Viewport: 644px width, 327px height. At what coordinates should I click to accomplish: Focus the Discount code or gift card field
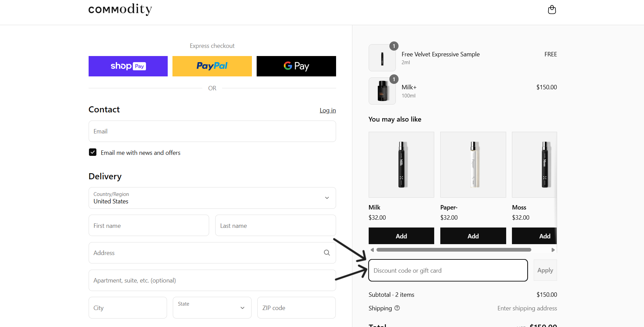pyautogui.click(x=448, y=271)
